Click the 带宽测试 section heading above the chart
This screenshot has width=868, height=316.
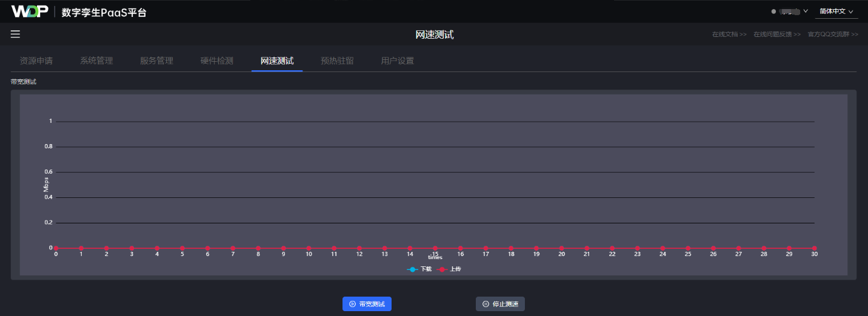[x=24, y=81]
